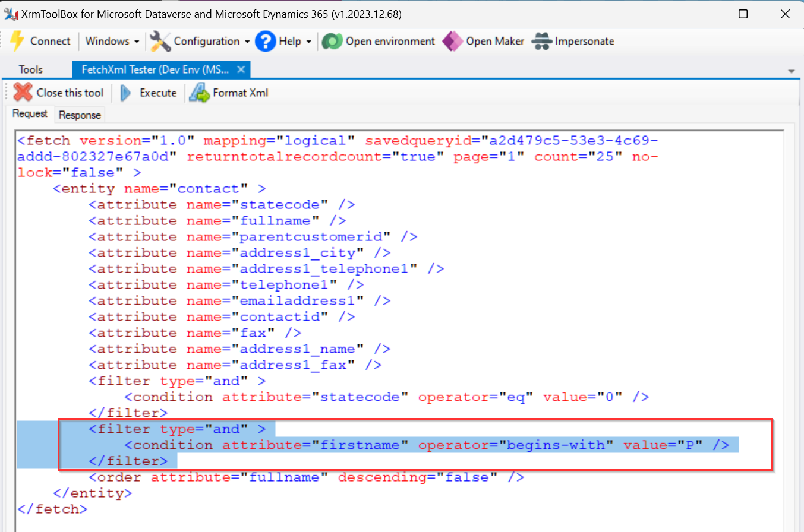Click the Open environment green icon
The height and width of the screenshot is (532, 804).
[x=332, y=42]
